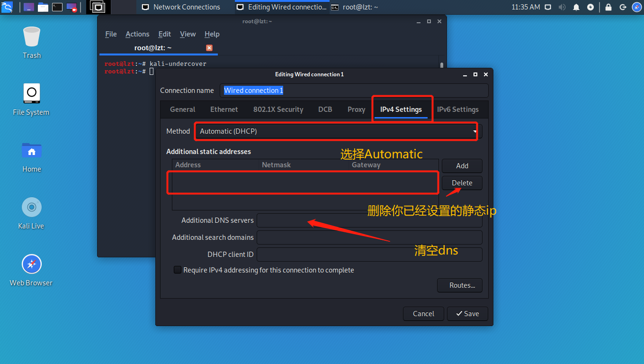The image size is (644, 364).
Task: Click the show desktop panel icon
Action: [29, 7]
